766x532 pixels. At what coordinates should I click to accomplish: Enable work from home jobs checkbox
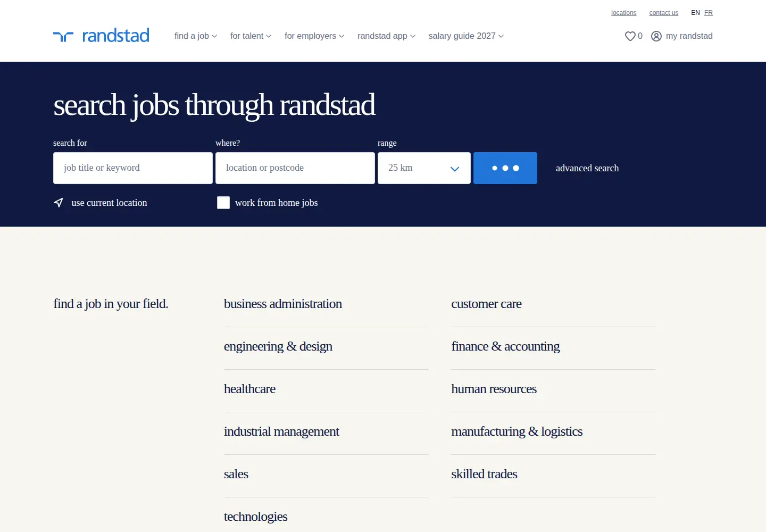[223, 203]
